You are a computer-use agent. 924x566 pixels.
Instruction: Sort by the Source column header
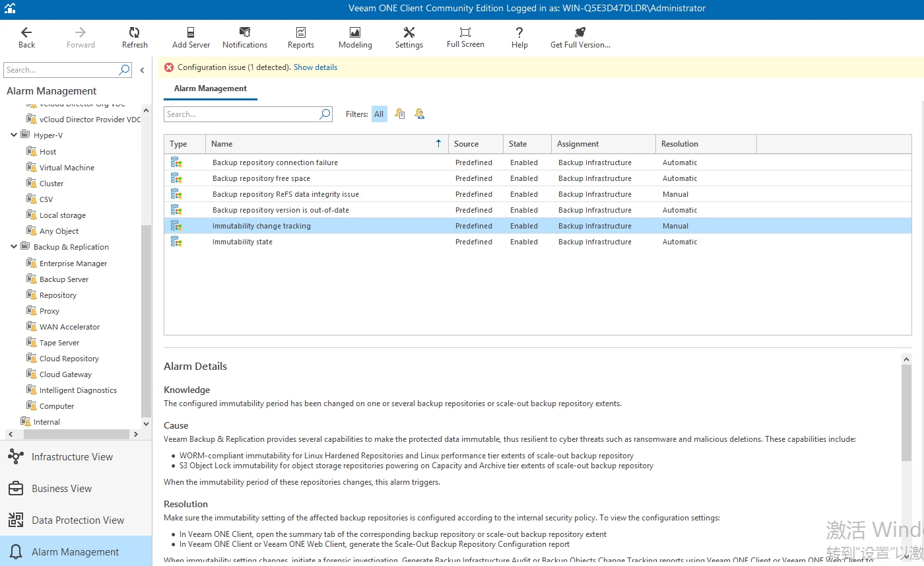click(476, 144)
